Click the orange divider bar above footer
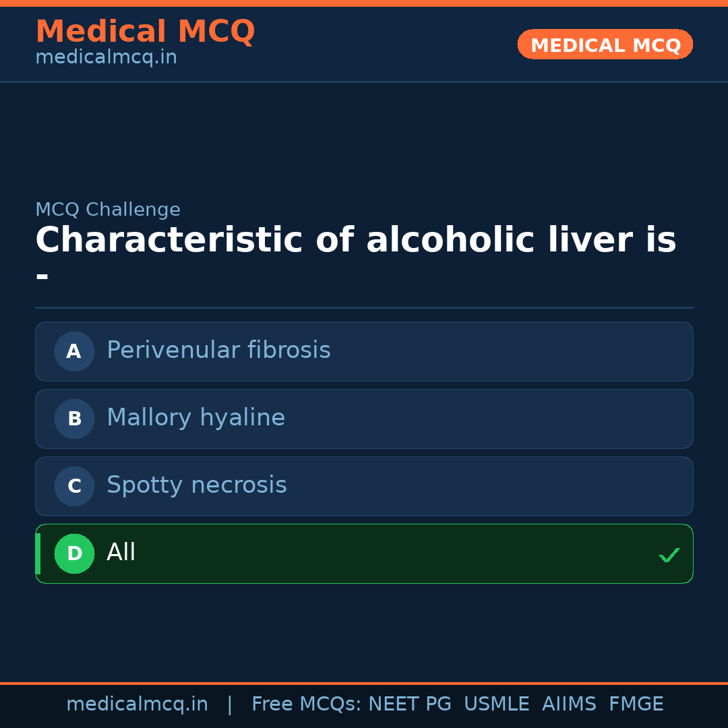Image resolution: width=728 pixels, height=728 pixels. [x=364, y=682]
